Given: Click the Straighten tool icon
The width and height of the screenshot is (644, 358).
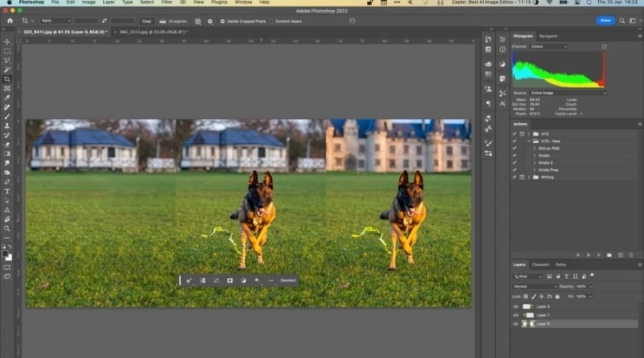Looking at the screenshot, I should tap(162, 21).
